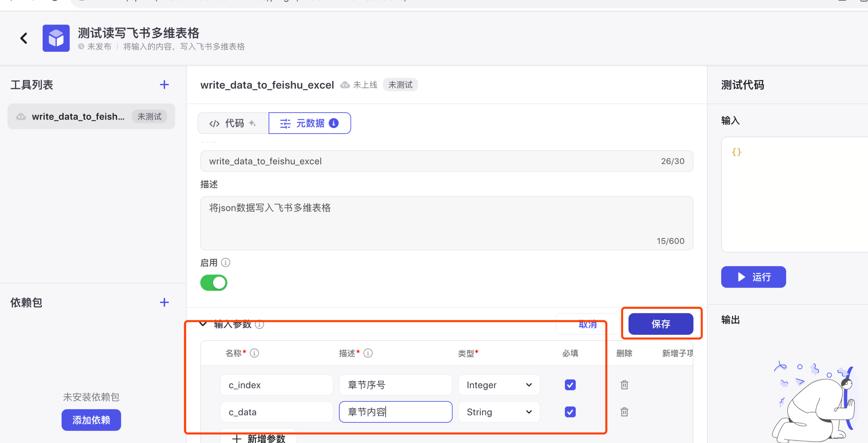Click the 保存 button
This screenshot has width=868, height=443.
[660, 324]
